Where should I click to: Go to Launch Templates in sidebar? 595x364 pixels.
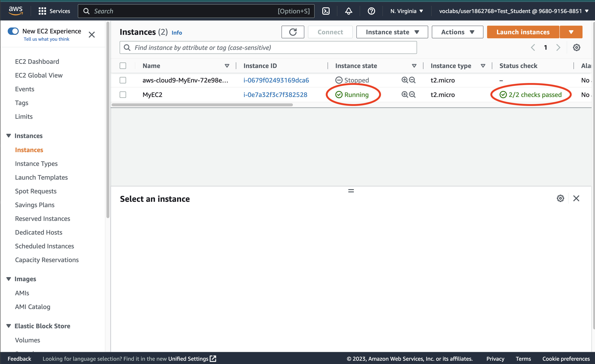click(41, 177)
